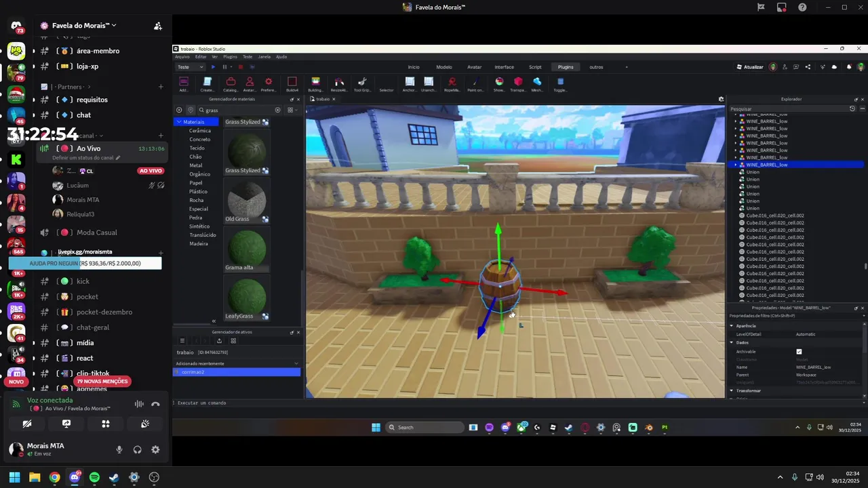Pause the Studio test session
Screen dimensions: 868x488
(224, 67)
